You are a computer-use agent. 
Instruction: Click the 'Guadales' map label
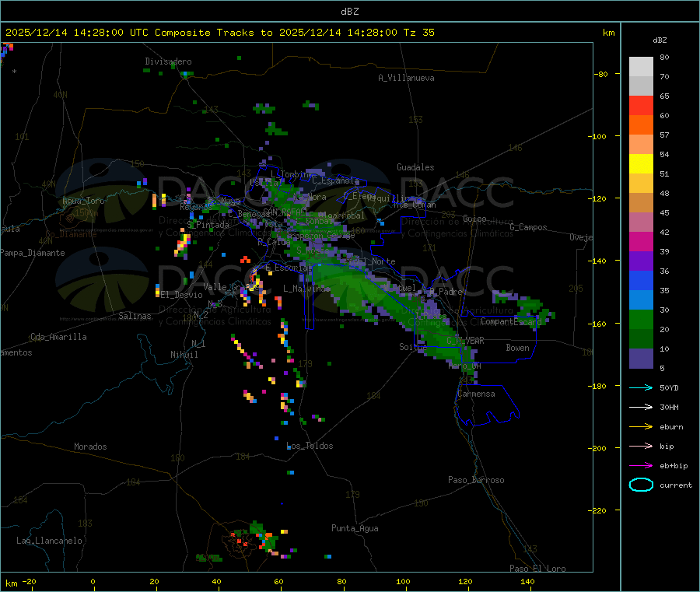415,167
